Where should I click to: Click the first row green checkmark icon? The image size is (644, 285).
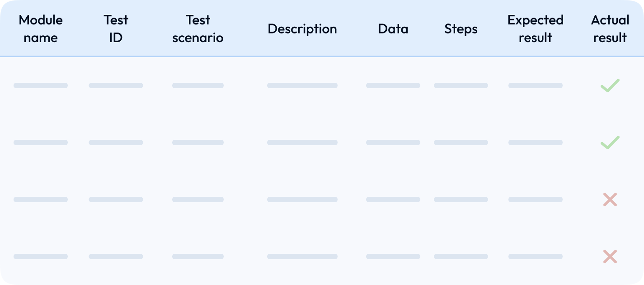click(610, 85)
